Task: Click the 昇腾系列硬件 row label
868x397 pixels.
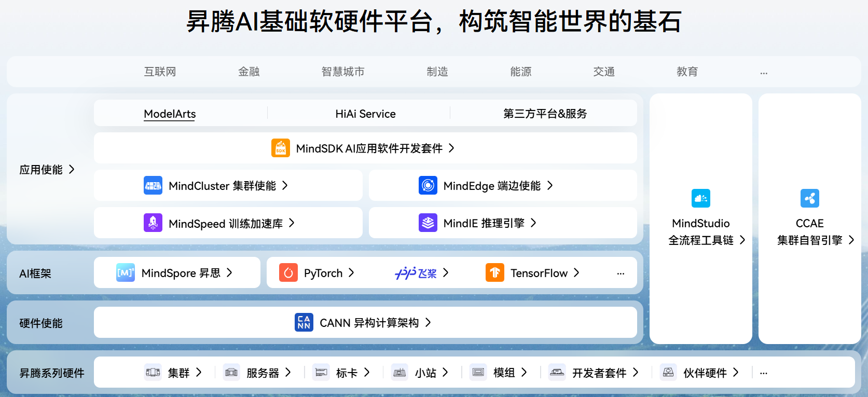Action: 52,373
